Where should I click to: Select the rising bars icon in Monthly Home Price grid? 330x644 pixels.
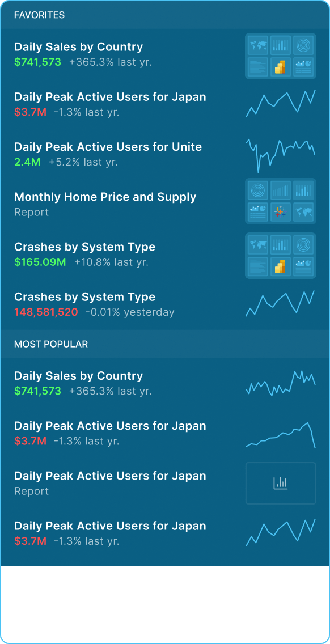coord(281,192)
